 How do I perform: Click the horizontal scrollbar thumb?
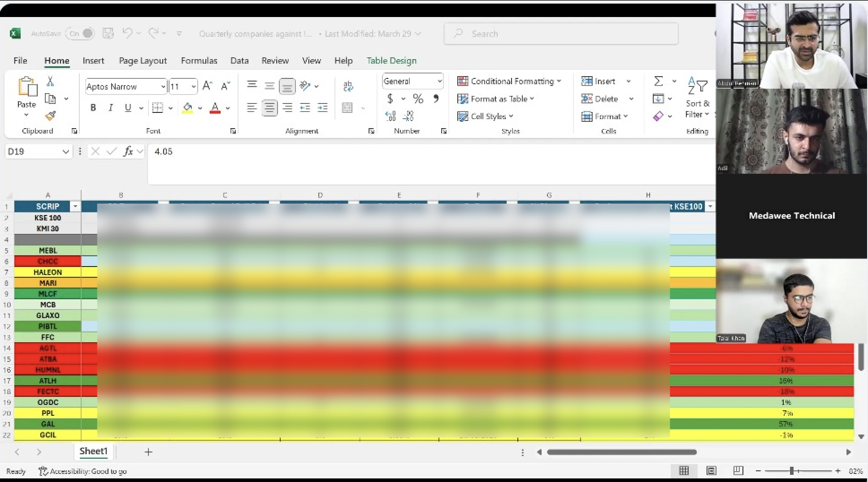pos(621,452)
